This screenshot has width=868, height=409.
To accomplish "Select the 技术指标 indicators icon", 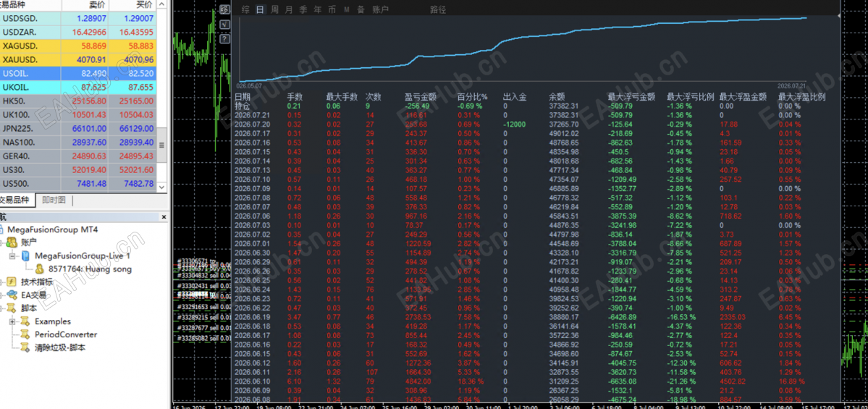I will (11, 282).
